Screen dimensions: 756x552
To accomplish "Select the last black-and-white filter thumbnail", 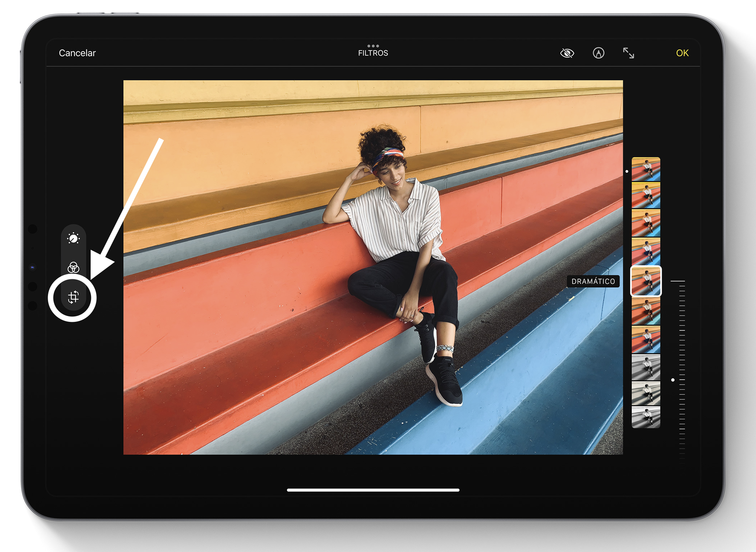I will [x=646, y=417].
